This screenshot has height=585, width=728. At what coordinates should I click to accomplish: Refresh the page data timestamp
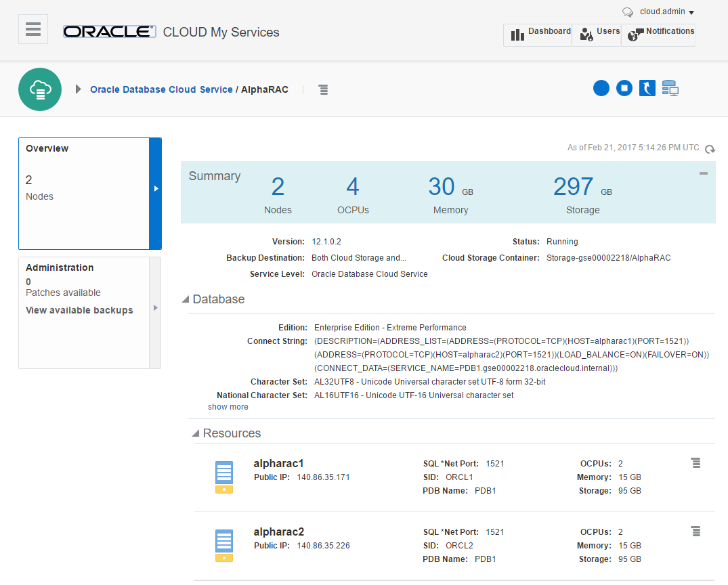click(x=710, y=149)
